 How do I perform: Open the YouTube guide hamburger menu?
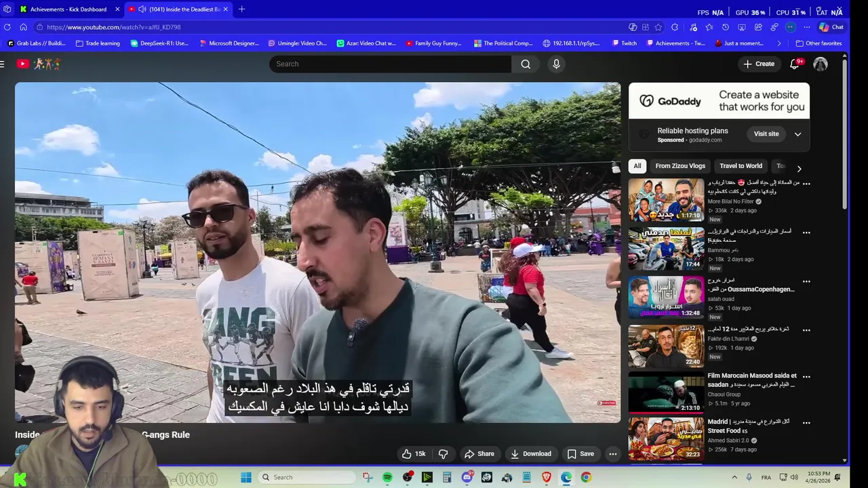[3, 64]
